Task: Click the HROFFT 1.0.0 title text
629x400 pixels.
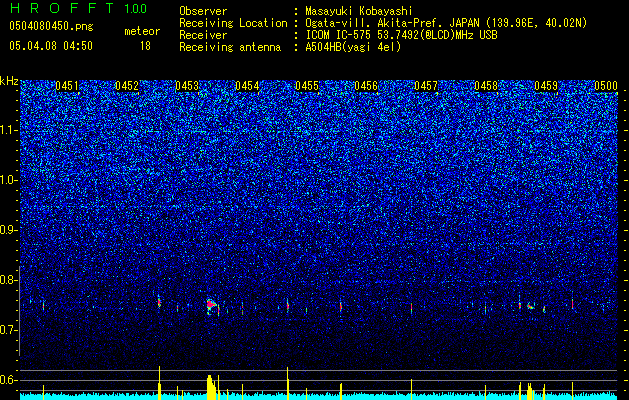Action: (x=78, y=8)
